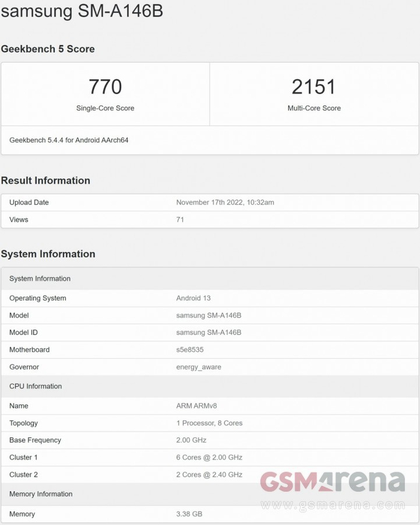Select the value 1 Processor, 8 Cores
The height and width of the screenshot is (525, 420).
(209, 423)
